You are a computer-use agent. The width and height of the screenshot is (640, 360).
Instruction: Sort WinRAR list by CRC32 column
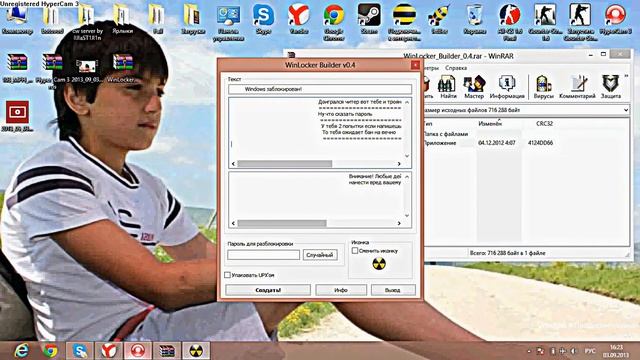[544, 123]
